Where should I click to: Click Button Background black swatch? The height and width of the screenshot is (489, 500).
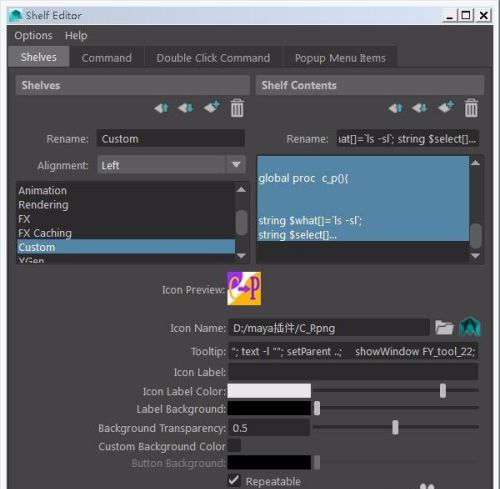click(x=269, y=463)
